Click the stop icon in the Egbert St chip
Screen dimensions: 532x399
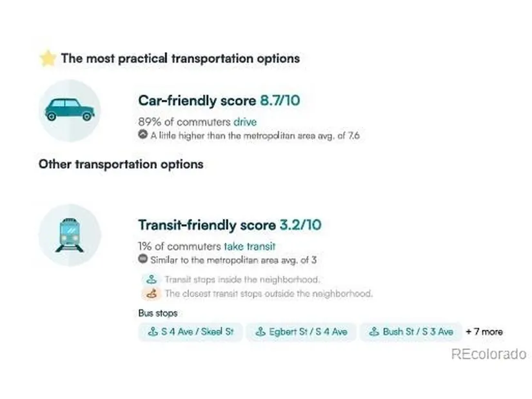tap(261, 332)
